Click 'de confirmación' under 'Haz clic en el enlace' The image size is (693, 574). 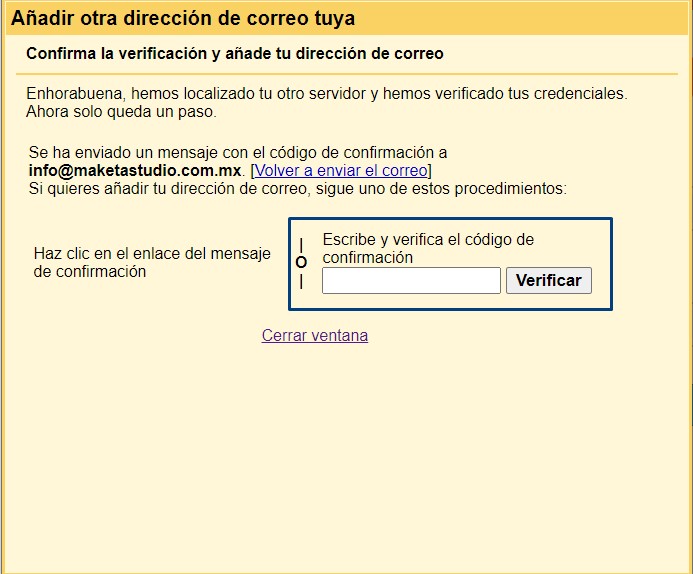click(x=90, y=271)
